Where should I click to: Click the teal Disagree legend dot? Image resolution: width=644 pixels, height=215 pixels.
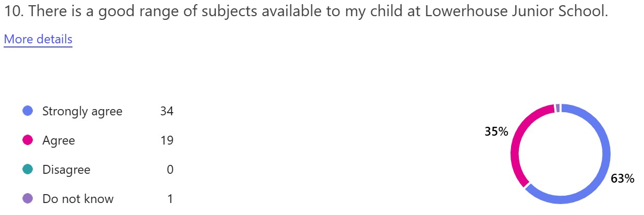tap(28, 169)
